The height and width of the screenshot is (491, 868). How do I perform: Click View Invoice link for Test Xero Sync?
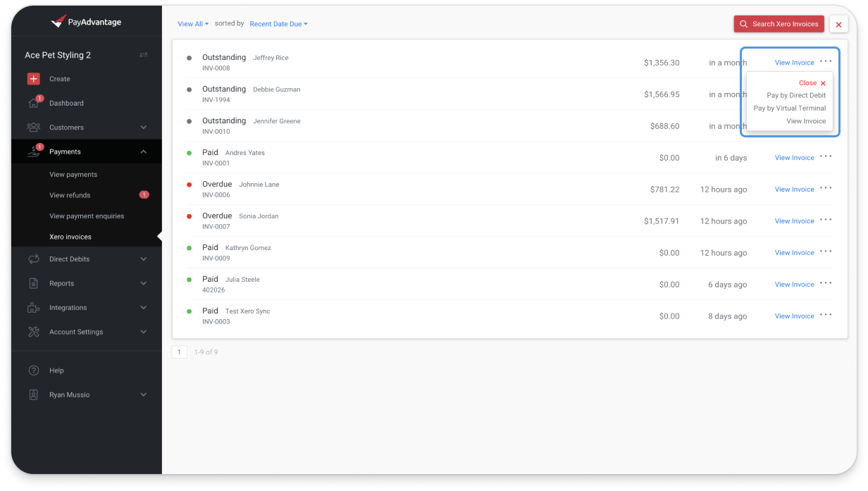[x=795, y=316]
